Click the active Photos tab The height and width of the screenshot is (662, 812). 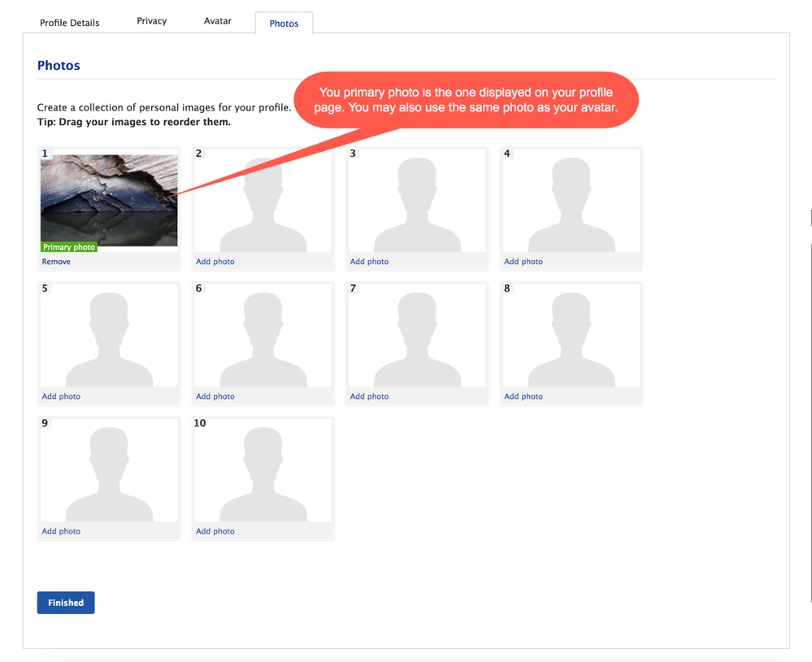point(284,24)
